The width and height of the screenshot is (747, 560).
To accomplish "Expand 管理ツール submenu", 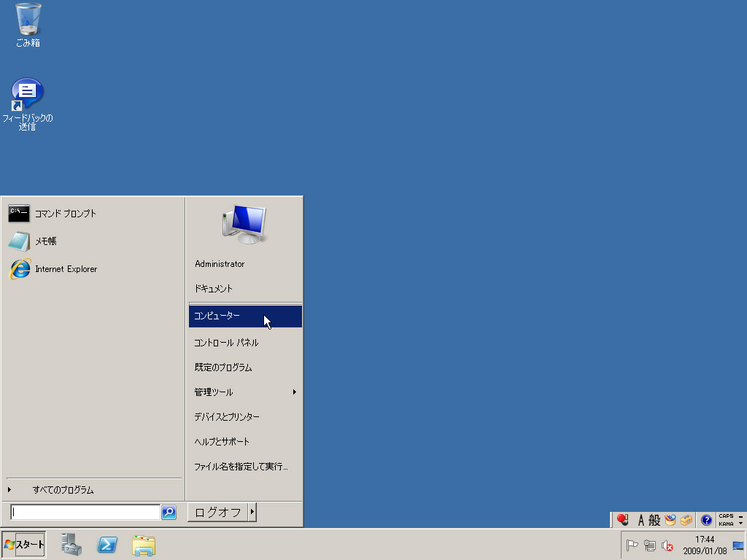I will point(245,392).
